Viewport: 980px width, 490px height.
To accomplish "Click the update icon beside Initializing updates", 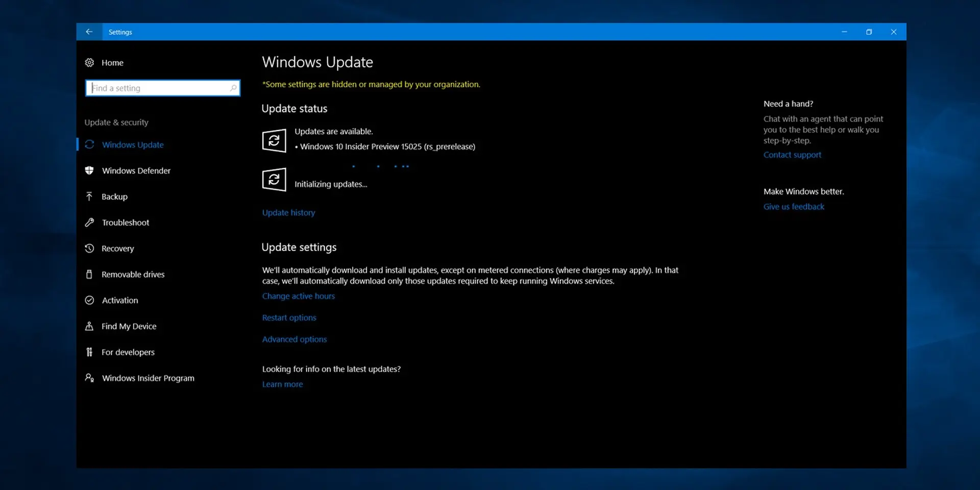I will (274, 180).
